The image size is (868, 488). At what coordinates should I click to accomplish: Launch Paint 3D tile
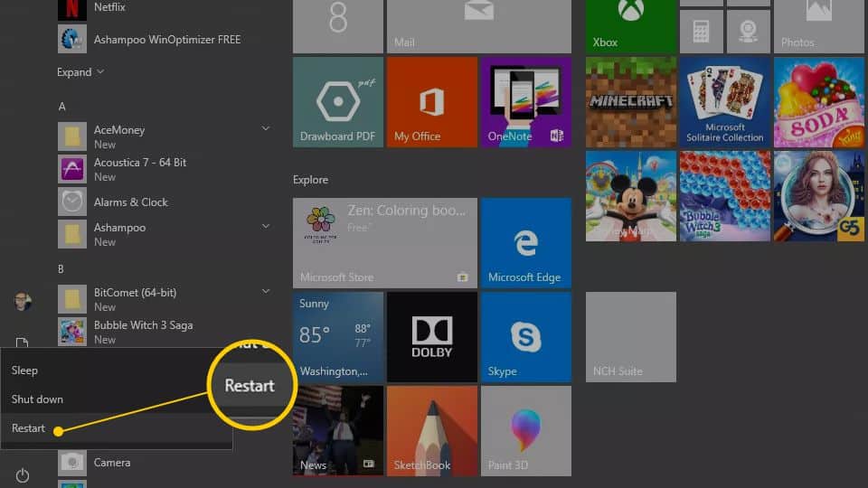click(525, 430)
